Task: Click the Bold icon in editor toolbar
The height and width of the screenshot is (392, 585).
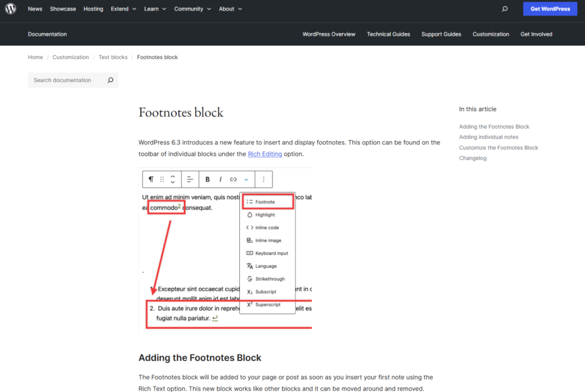Action: click(208, 179)
